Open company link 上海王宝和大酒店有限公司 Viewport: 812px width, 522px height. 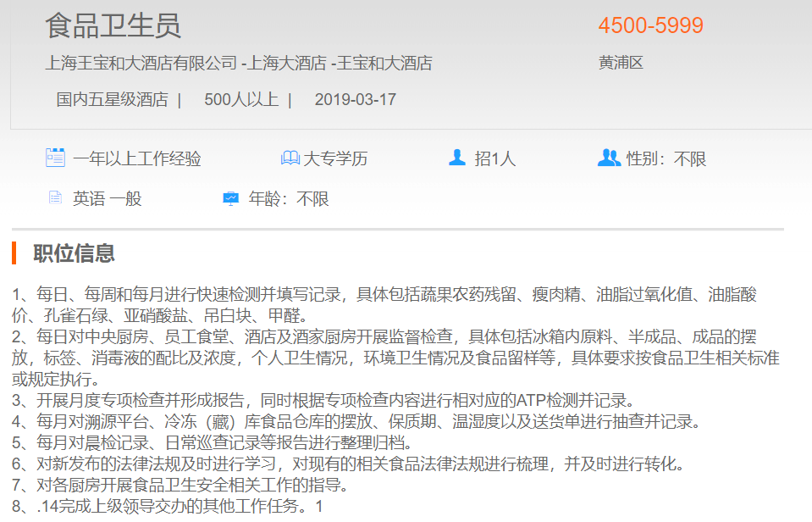click(141, 63)
